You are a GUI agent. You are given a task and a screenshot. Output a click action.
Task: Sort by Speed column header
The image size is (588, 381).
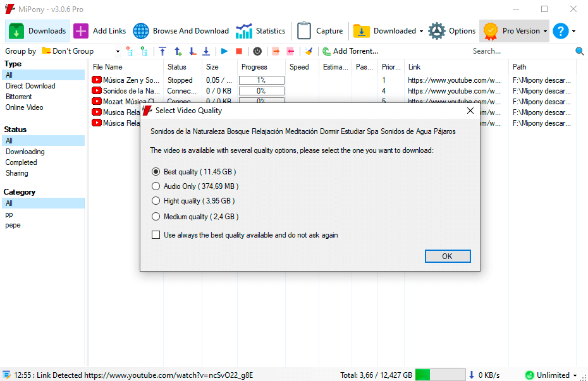pyautogui.click(x=302, y=67)
